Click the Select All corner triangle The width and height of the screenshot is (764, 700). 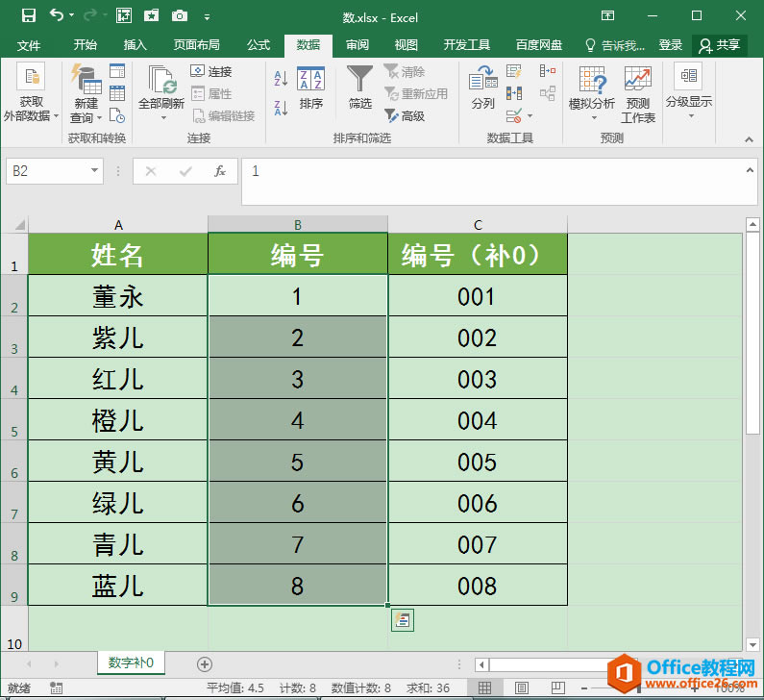(x=19, y=225)
